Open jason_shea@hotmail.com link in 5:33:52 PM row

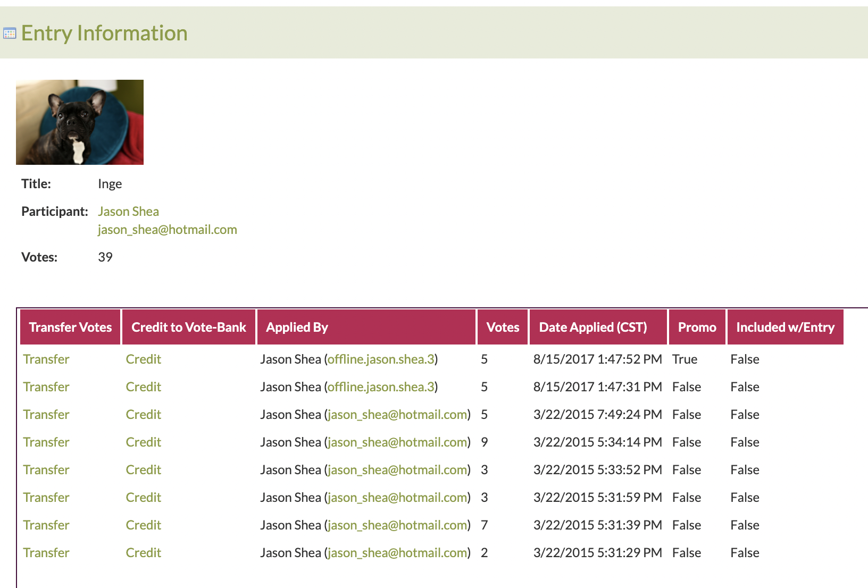[x=398, y=470]
